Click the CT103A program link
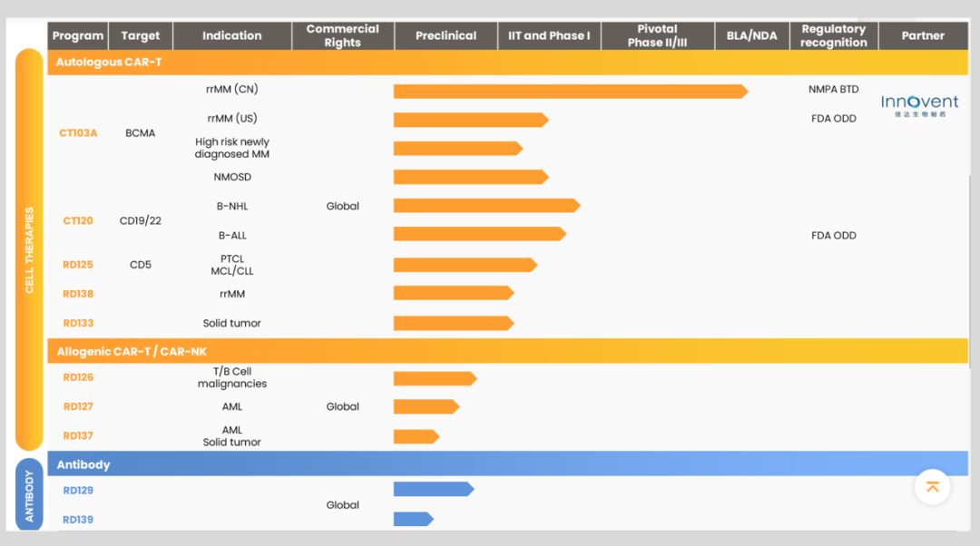The width and height of the screenshot is (980, 546). pyautogui.click(x=78, y=133)
